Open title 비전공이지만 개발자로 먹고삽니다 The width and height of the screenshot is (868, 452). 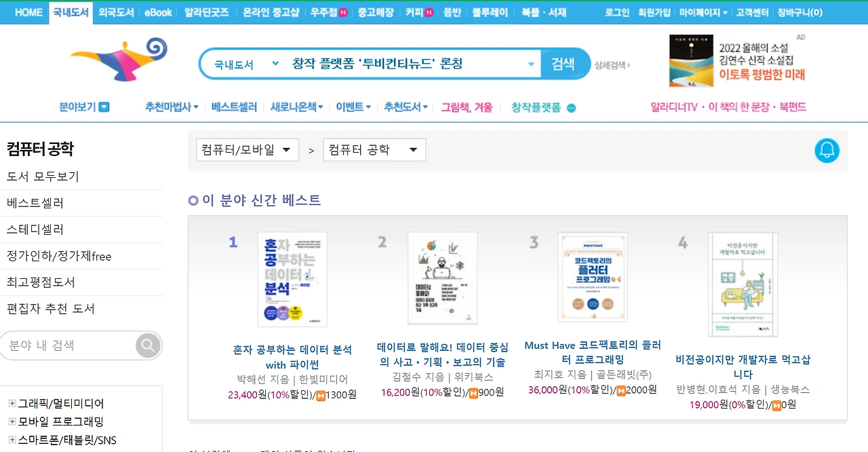click(743, 366)
